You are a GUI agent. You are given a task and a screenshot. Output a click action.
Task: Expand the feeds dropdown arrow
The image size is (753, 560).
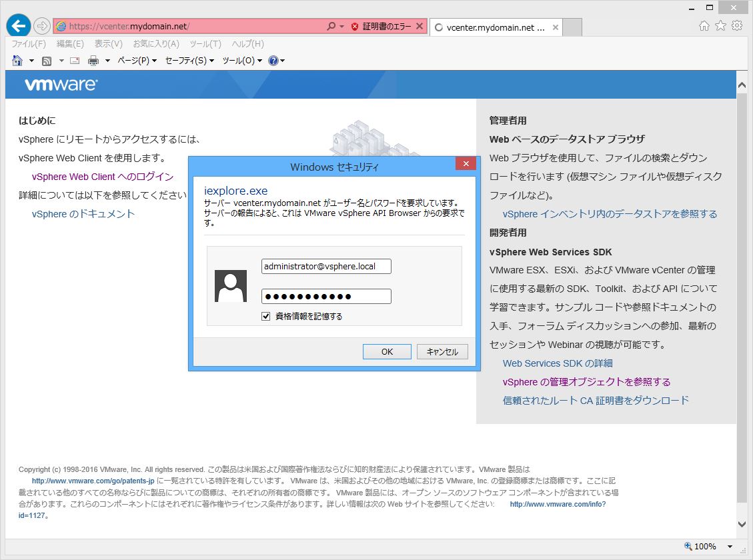tap(61, 61)
